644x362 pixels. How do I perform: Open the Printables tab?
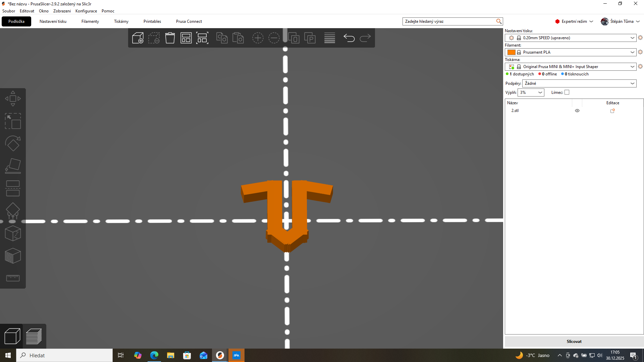[x=152, y=21]
